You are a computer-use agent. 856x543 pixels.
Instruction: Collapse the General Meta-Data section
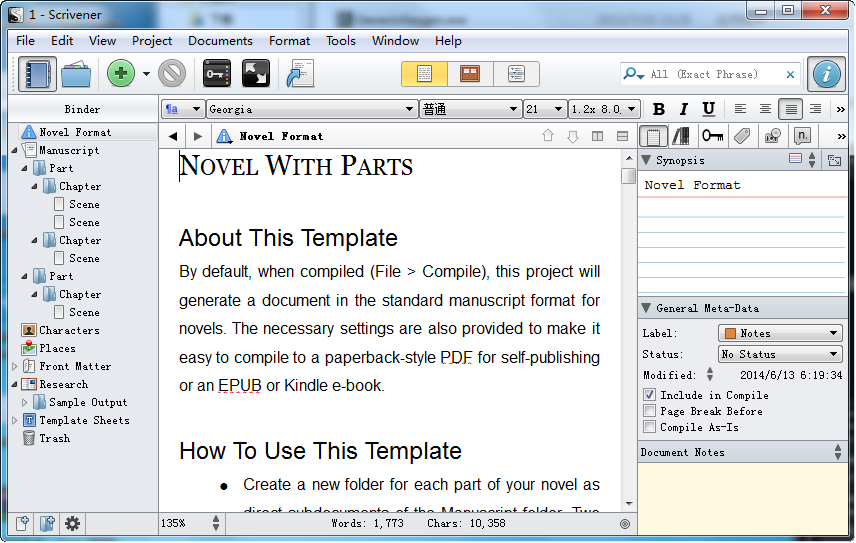646,308
